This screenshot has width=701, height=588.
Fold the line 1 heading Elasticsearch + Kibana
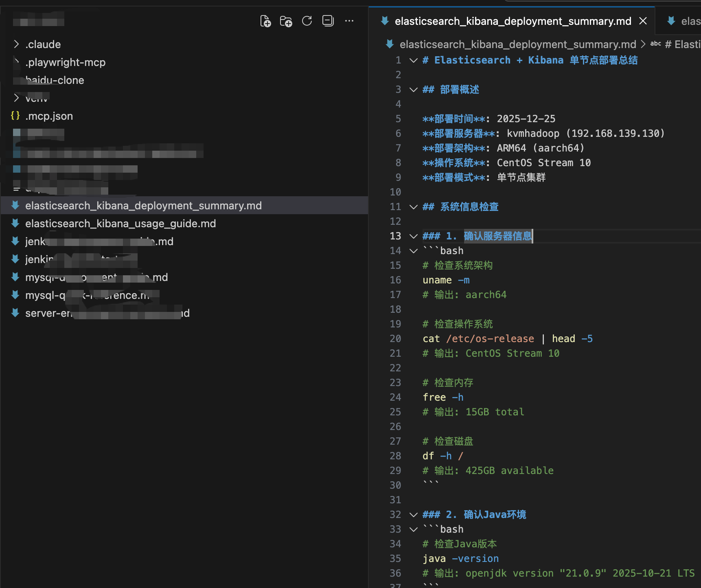point(414,60)
